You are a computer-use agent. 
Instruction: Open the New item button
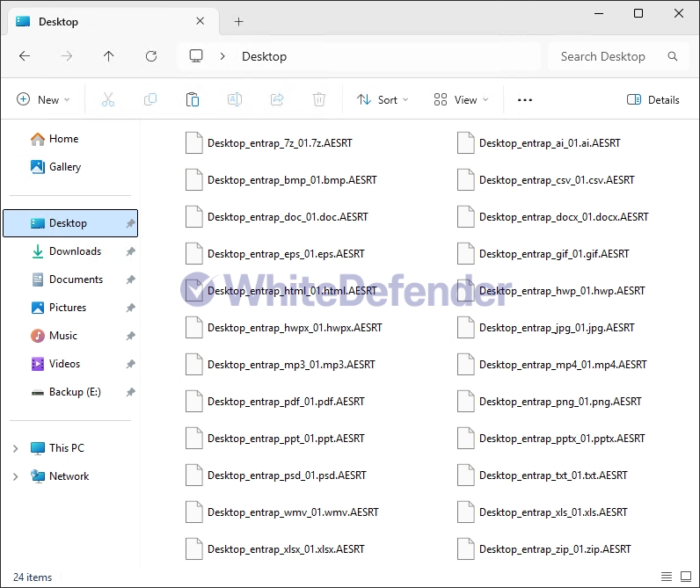43,100
